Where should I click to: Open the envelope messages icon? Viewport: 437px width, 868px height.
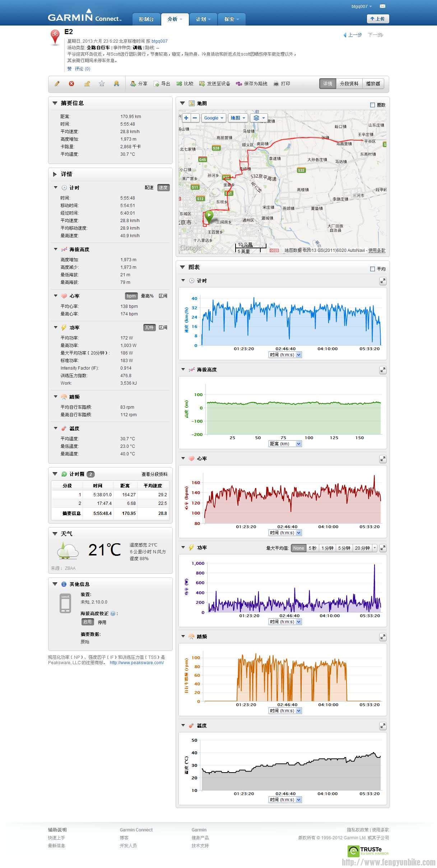pos(382,6)
